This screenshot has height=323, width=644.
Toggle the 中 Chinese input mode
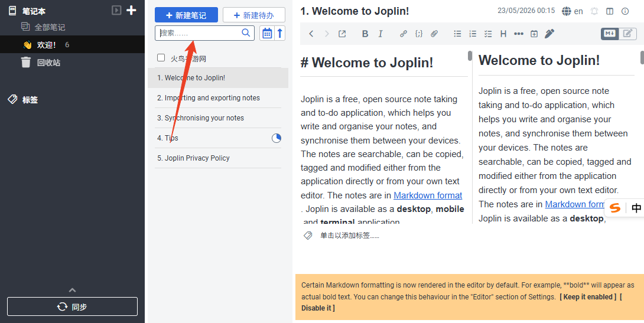coord(636,208)
